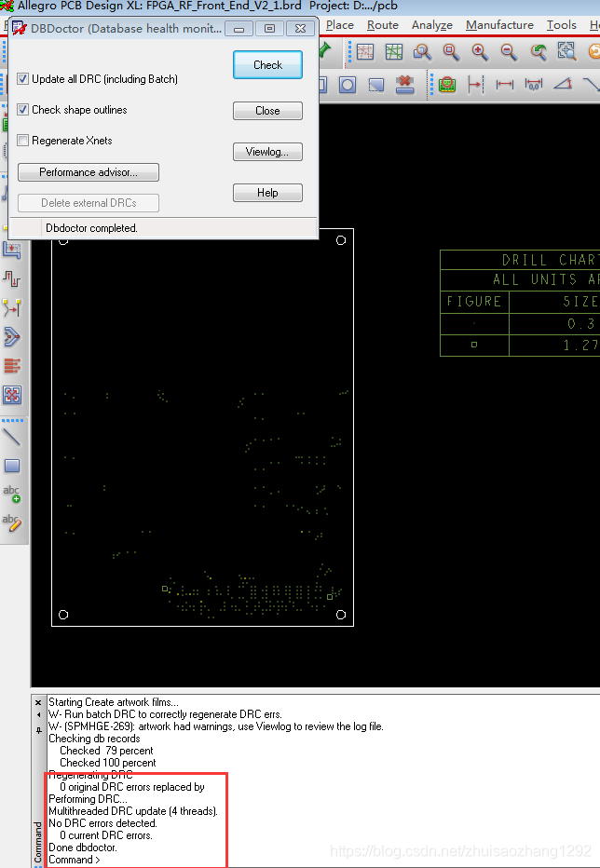Click 'Starting Create artwork films...' log line
Viewport: 600px width, 868px height.
point(114,702)
